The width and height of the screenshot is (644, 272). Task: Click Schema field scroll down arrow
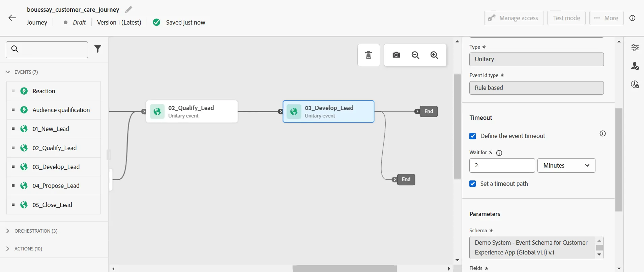click(x=599, y=254)
